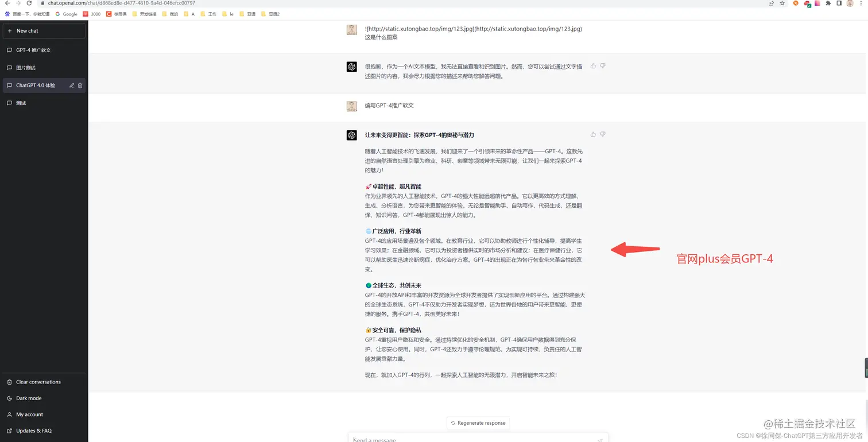Click the send message paper-plane icon

pyautogui.click(x=600, y=440)
